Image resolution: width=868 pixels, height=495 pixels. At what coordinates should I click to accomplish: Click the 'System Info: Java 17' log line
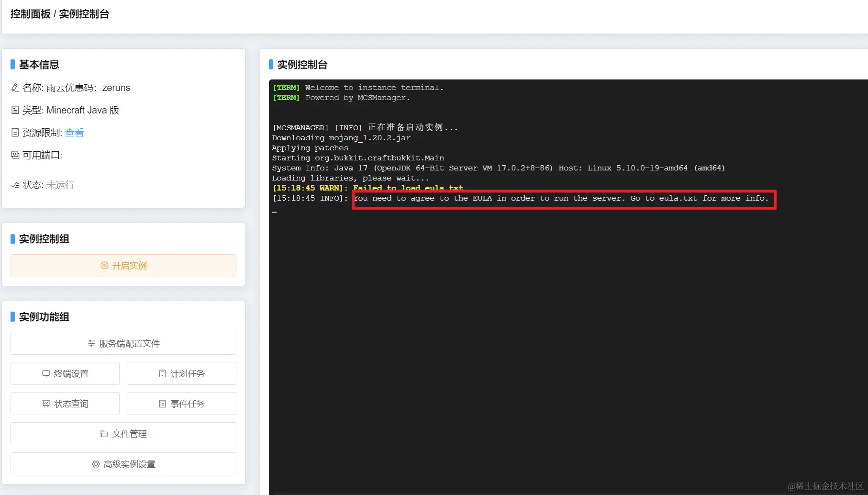tap(499, 168)
